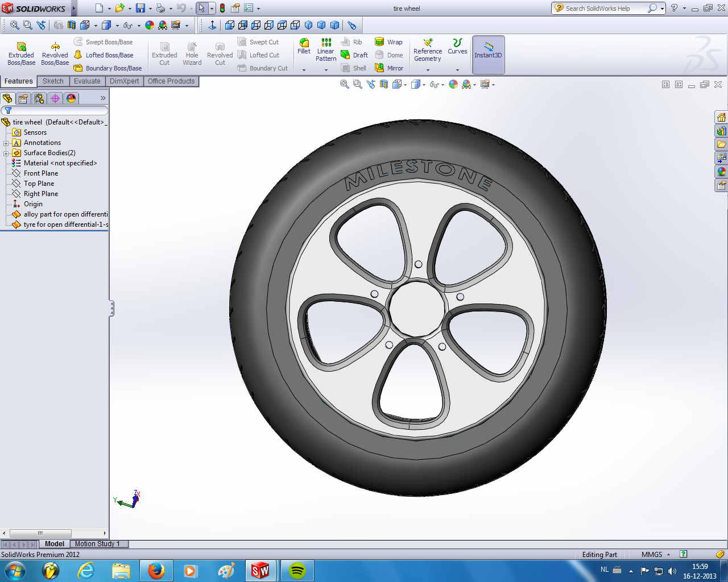728x582 pixels.
Task: Switch to the Office Products tab
Action: pyautogui.click(x=171, y=81)
